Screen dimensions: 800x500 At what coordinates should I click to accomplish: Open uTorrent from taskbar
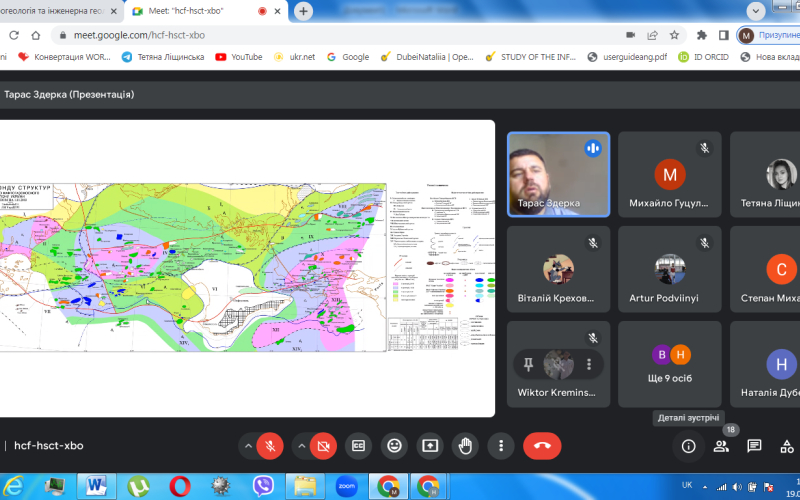point(138,487)
